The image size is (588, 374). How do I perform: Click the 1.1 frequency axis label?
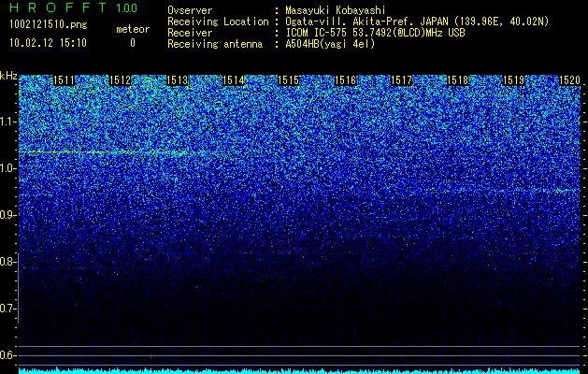[x=8, y=122]
